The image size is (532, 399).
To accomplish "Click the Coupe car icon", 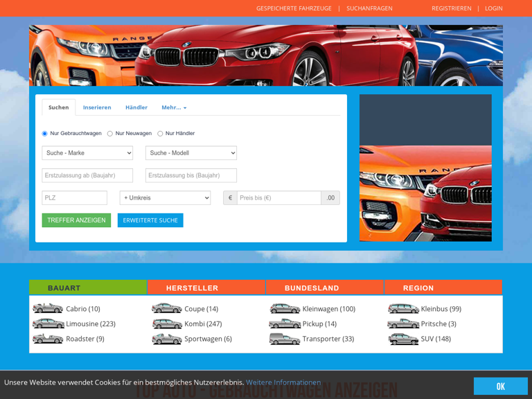I will tap(166, 308).
